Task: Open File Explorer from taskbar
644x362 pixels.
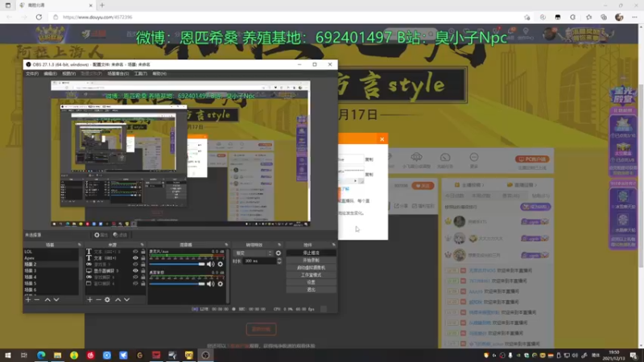Action: click(x=57, y=355)
